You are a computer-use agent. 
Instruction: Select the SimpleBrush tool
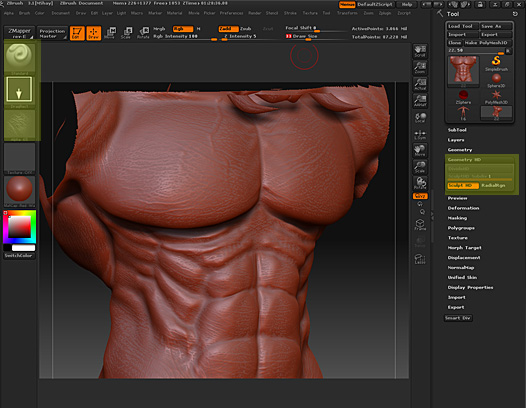pos(496,63)
